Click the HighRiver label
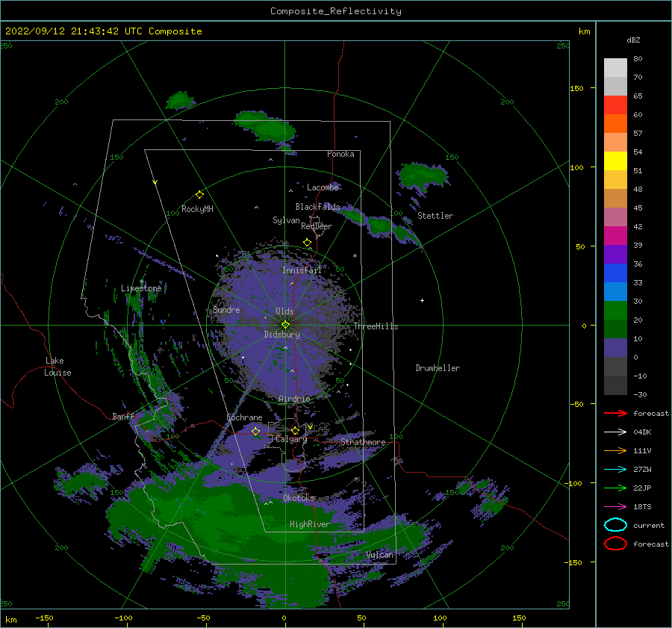 coord(310,524)
